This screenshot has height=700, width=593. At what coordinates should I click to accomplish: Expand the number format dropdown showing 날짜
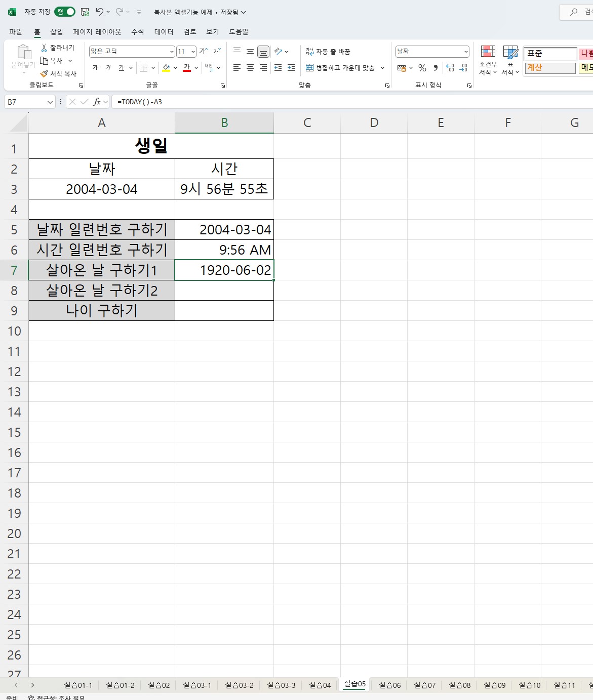coord(465,52)
